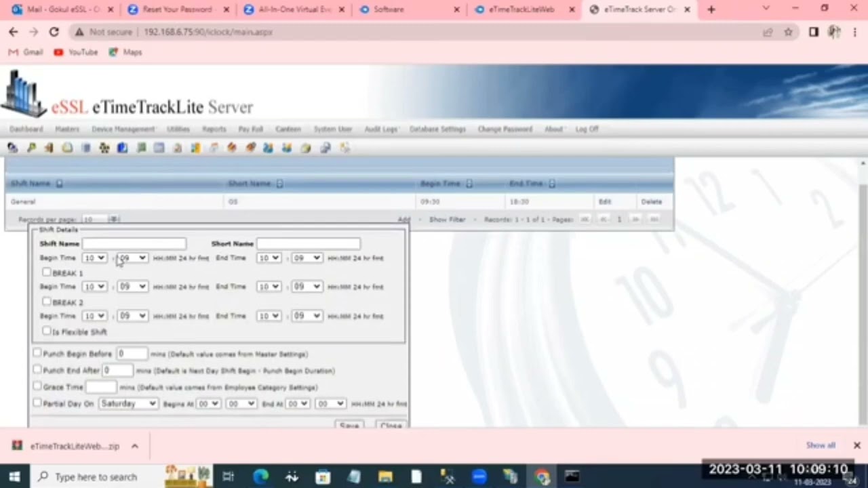Click the Windows taskbar search box
Viewport: 868px width, 488px height.
point(120,476)
